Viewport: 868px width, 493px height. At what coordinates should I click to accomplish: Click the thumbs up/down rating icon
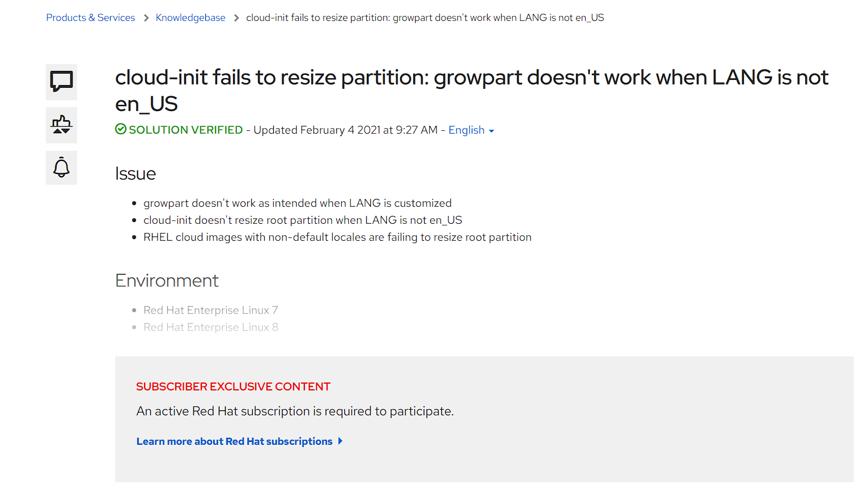pos(61,125)
